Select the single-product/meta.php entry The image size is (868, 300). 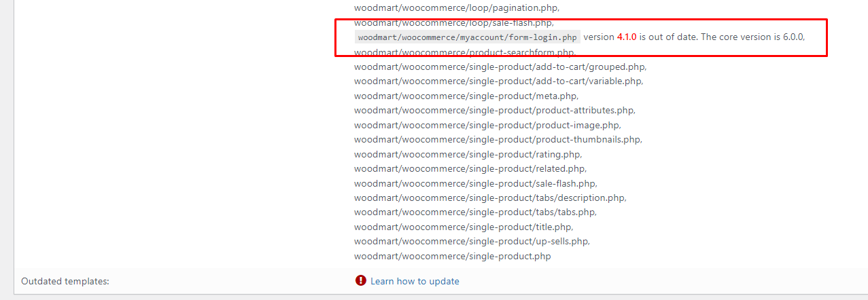466,96
